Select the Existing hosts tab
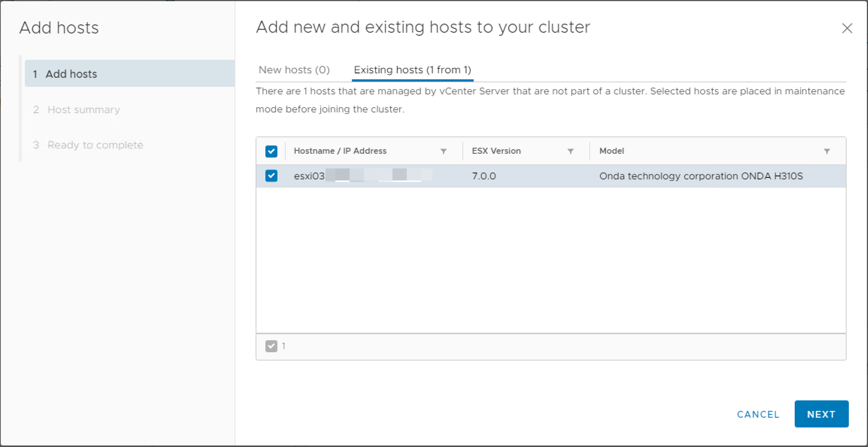The image size is (868, 447). tap(412, 70)
